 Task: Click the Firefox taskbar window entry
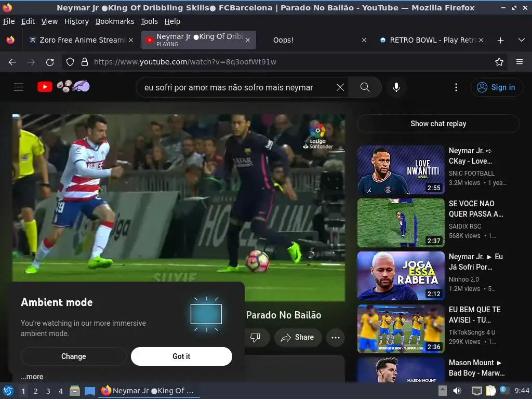[x=149, y=391]
